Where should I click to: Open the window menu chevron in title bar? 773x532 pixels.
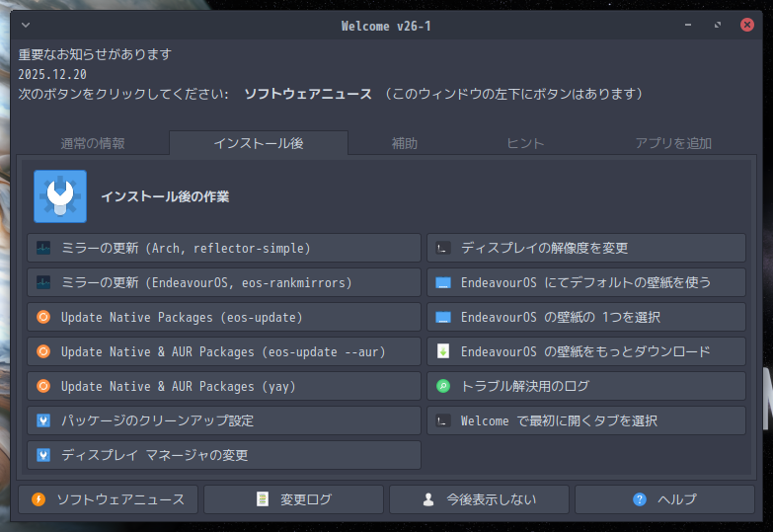point(26,25)
